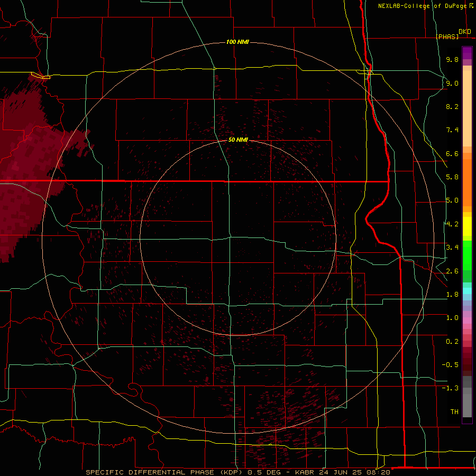Click "(KDP)" in the bottom caption

pos(231,472)
